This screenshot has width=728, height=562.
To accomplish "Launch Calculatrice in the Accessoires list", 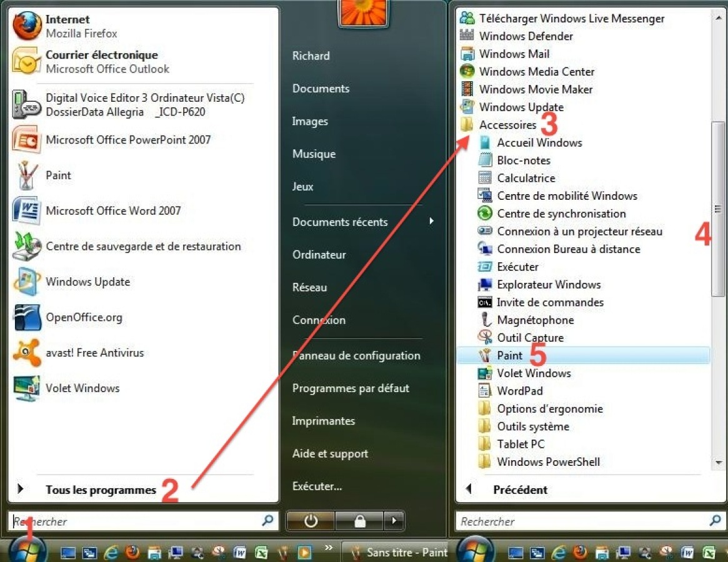I will click(x=526, y=178).
